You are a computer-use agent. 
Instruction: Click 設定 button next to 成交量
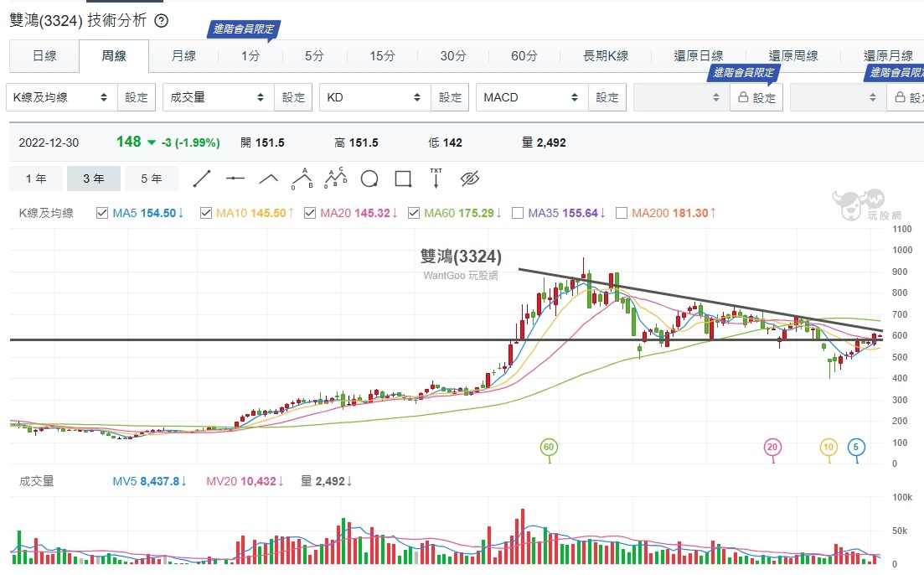pyautogui.click(x=293, y=97)
